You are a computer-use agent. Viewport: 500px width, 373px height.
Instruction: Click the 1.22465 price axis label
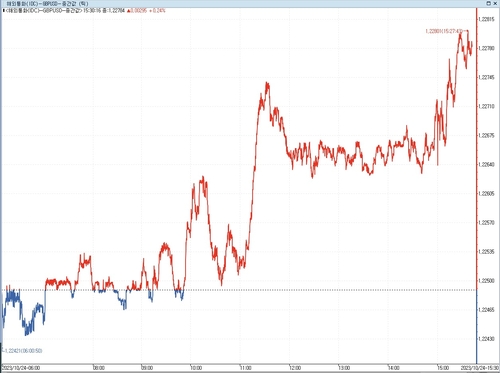(x=486, y=310)
